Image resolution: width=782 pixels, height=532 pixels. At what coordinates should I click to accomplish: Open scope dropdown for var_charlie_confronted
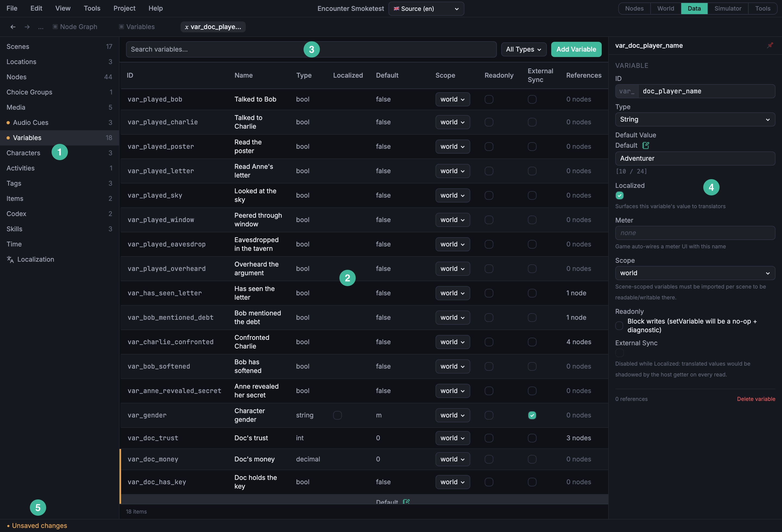453,342
